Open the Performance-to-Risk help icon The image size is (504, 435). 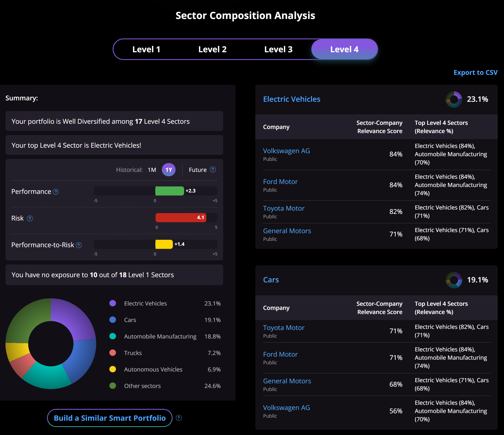pos(79,245)
